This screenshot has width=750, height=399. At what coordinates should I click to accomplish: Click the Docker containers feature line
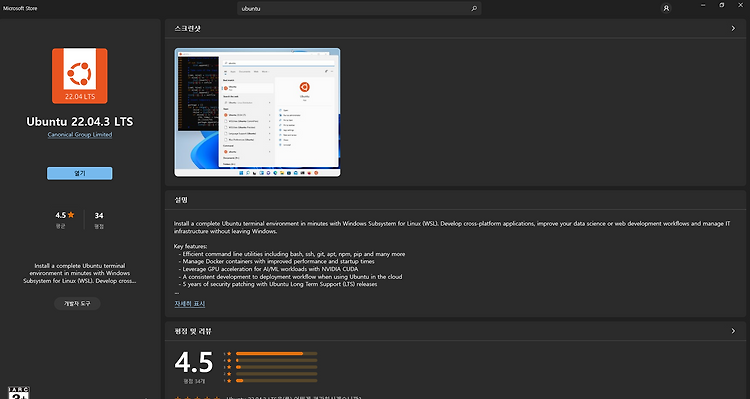point(277,262)
